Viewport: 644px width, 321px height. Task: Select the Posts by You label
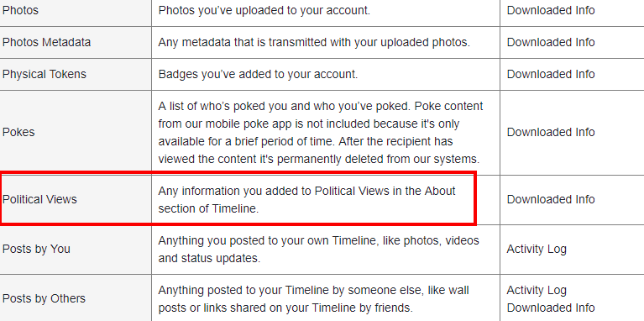point(36,249)
